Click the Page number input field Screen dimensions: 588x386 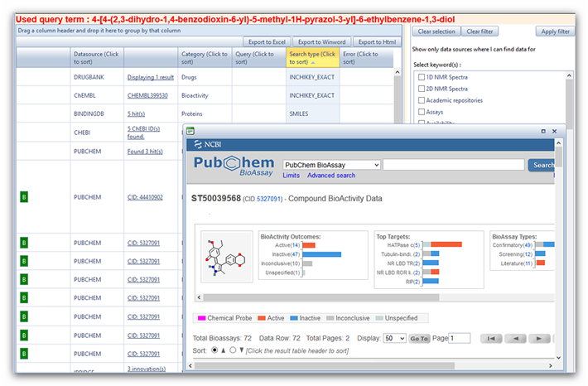460,338
